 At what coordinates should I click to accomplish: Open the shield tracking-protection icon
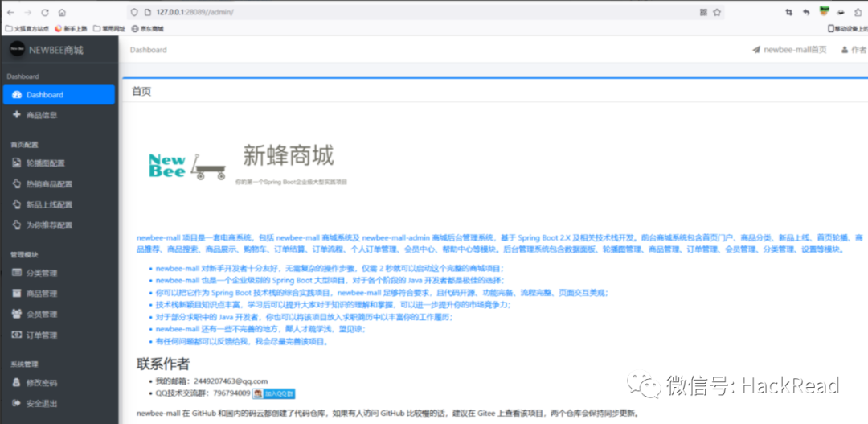[134, 12]
